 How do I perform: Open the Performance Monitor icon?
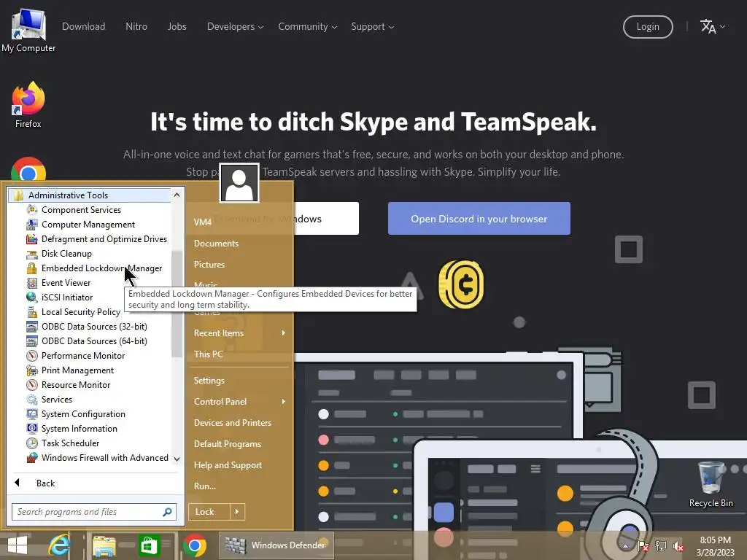pyautogui.click(x=32, y=356)
